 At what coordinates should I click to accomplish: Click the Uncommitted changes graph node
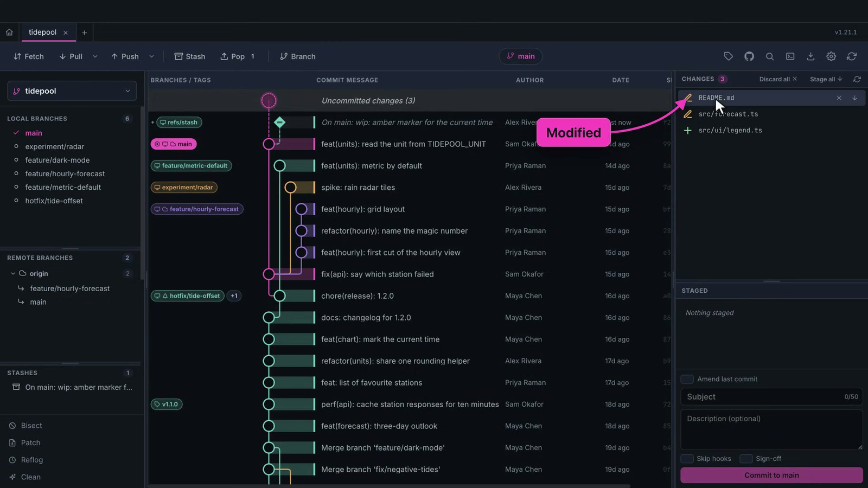click(x=269, y=100)
